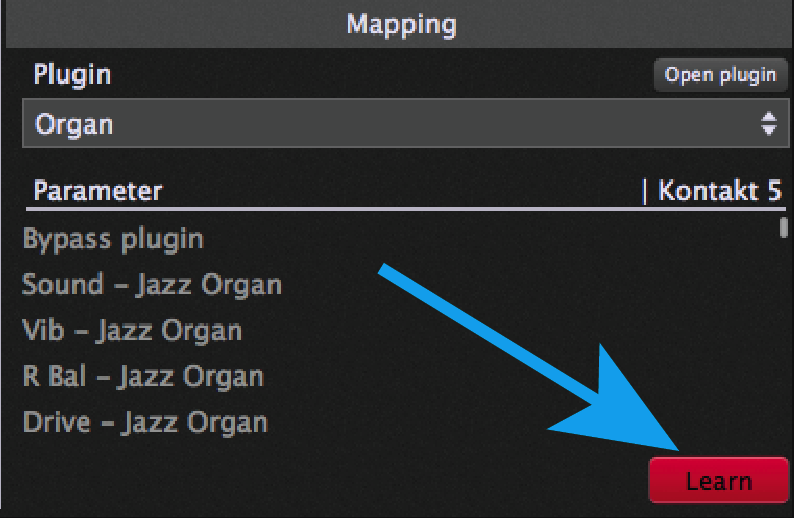Screen dimensions: 794x518
Task: Click the Mapping panel title bar
Action: click(400, 24)
